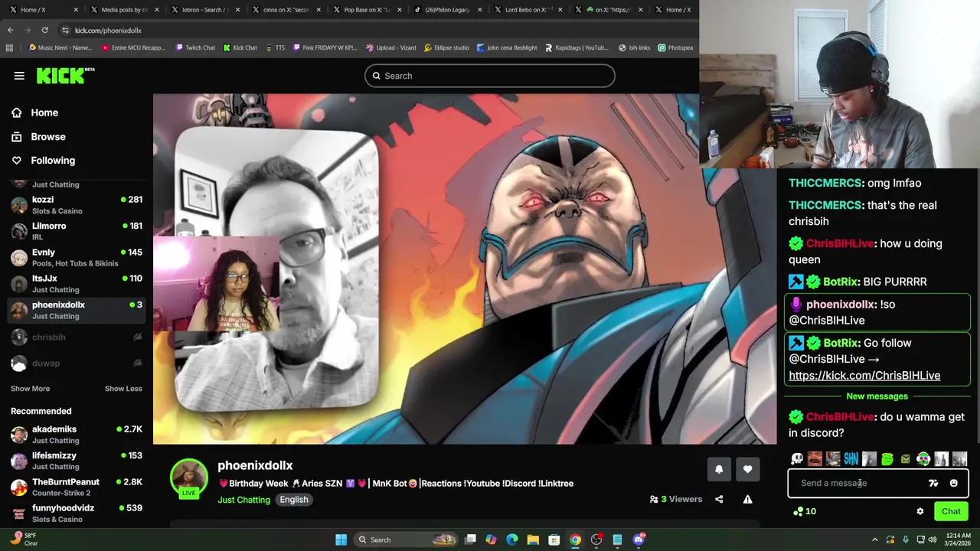Click the 3 Viewers count
The height and width of the screenshot is (551, 980).
(x=676, y=500)
